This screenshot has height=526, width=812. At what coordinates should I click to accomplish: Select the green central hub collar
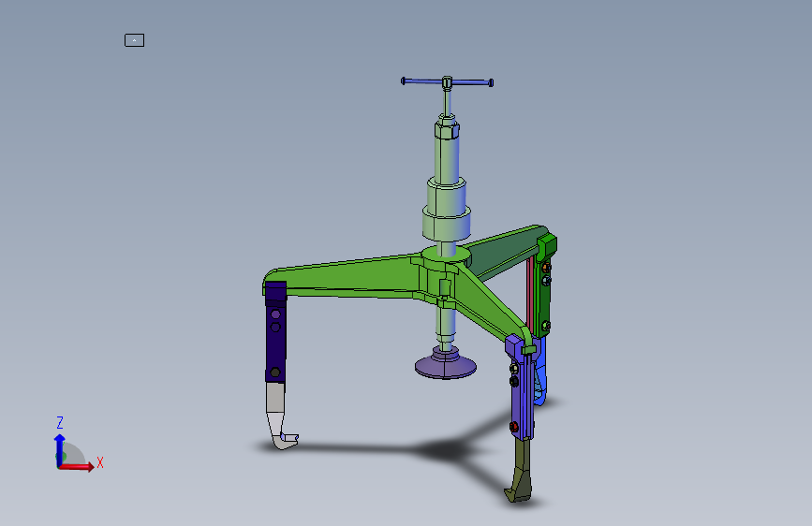445,255
